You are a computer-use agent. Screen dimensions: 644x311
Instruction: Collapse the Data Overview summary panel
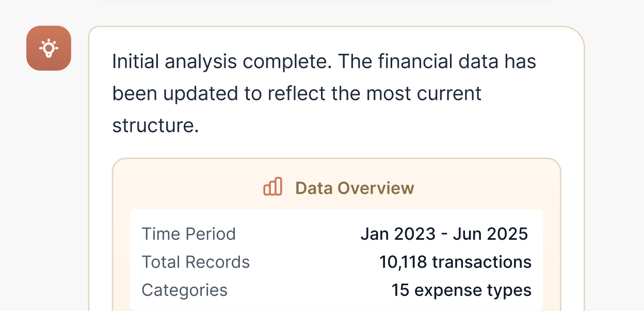[338, 187]
